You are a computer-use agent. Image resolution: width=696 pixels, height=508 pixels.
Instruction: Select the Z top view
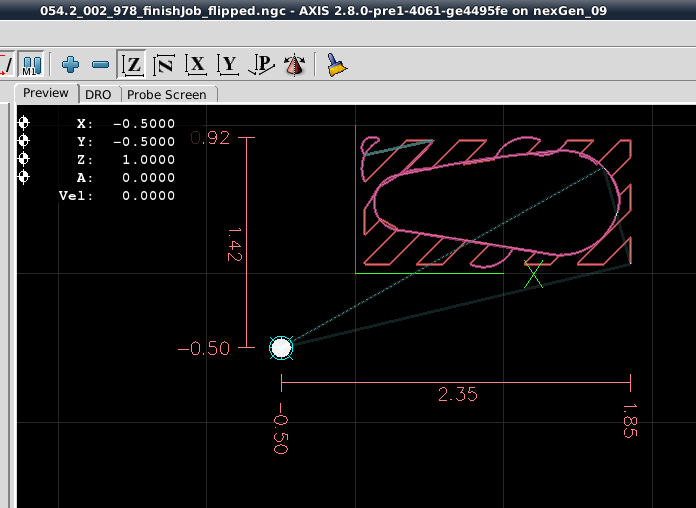point(132,65)
